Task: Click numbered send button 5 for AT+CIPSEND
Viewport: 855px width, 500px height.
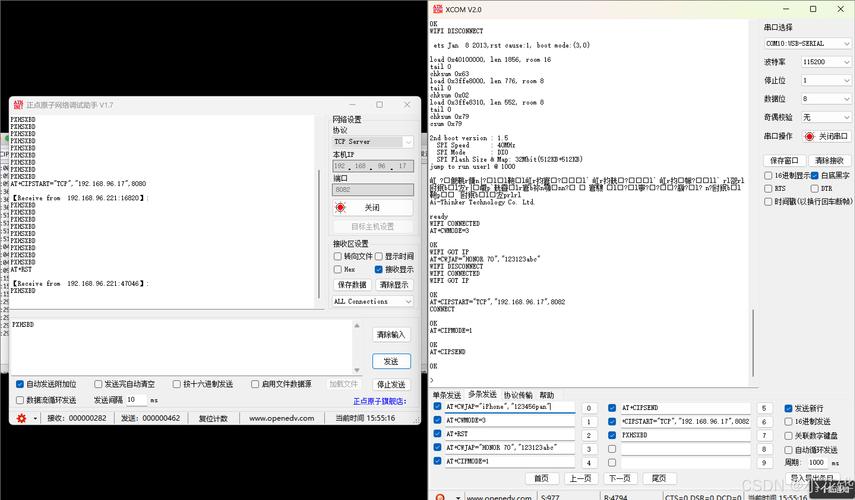Action: coord(764,408)
